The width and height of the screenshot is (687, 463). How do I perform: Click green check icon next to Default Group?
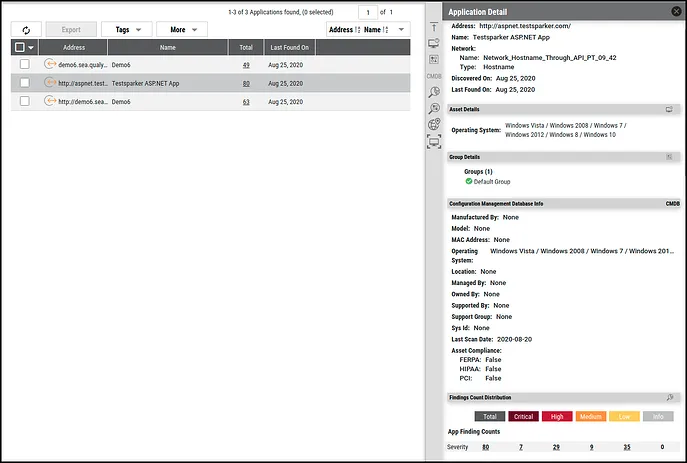click(469, 181)
